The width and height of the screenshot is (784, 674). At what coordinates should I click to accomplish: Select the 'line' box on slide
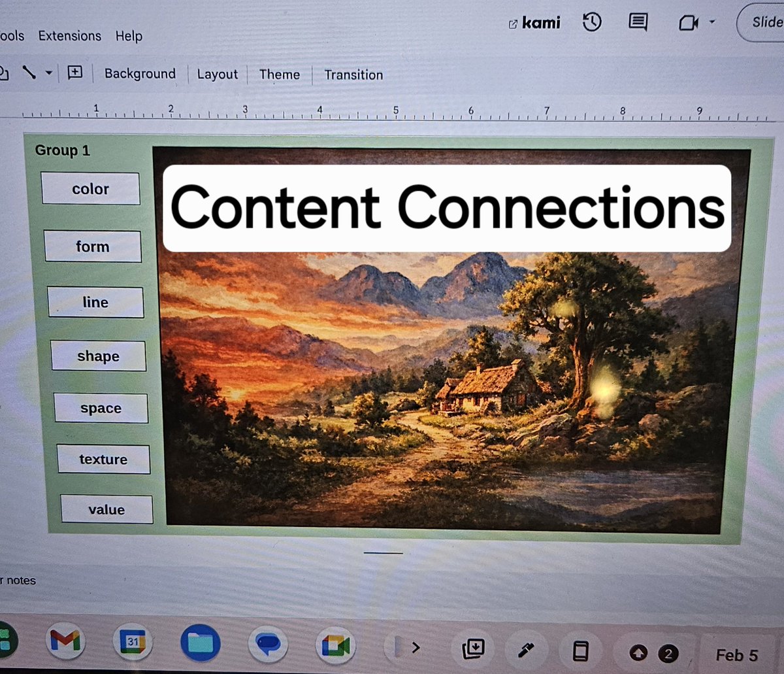point(95,302)
